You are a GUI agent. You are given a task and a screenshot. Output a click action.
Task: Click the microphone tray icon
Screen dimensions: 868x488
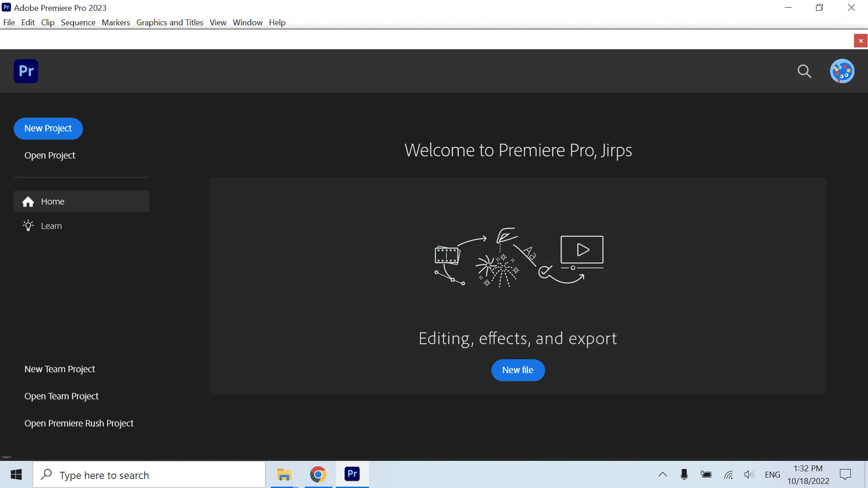(x=684, y=474)
